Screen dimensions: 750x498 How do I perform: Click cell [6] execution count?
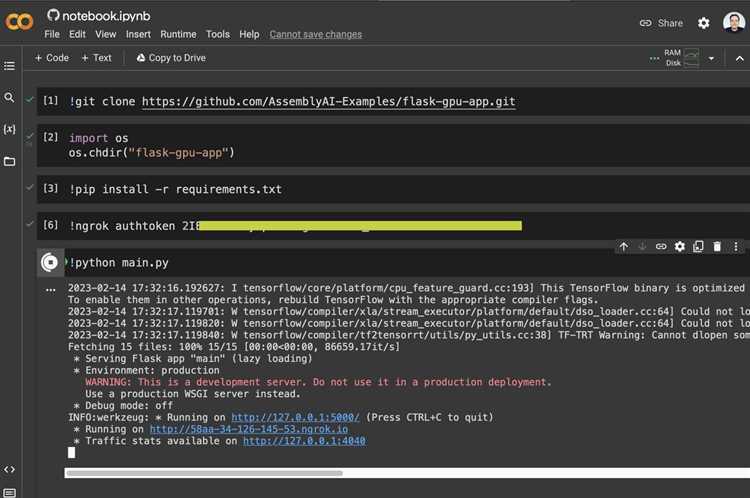pos(51,225)
